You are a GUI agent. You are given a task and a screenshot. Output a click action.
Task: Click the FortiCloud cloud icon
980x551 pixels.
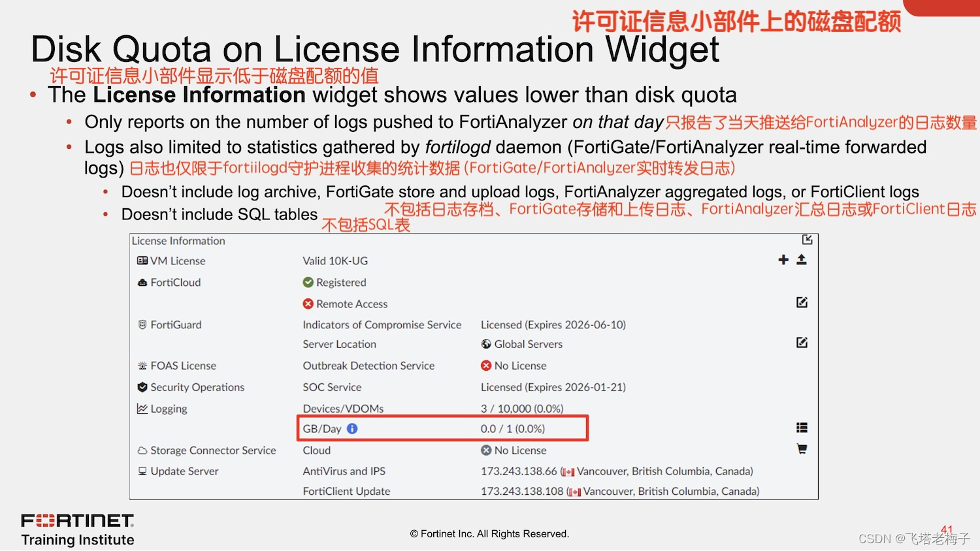tap(142, 283)
